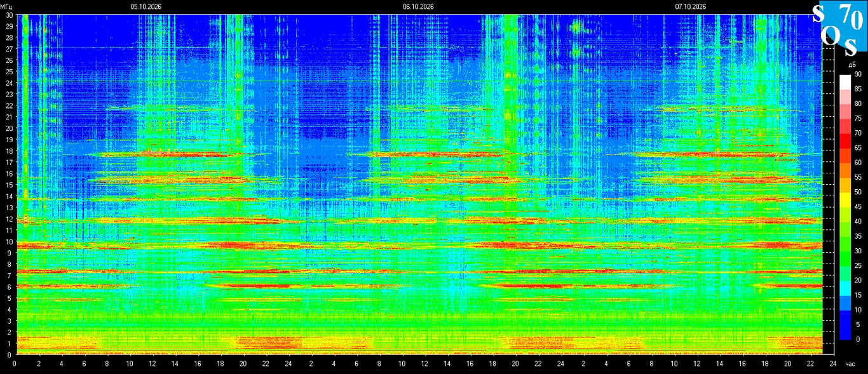Click the 65 value on the dB scale
Screen dimensions: 868x374
[x=858, y=148]
